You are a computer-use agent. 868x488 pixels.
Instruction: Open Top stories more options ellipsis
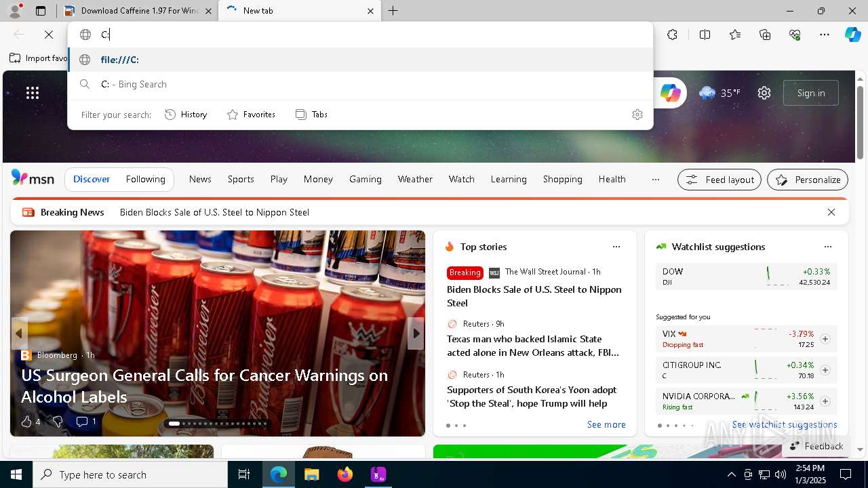pyautogui.click(x=616, y=247)
